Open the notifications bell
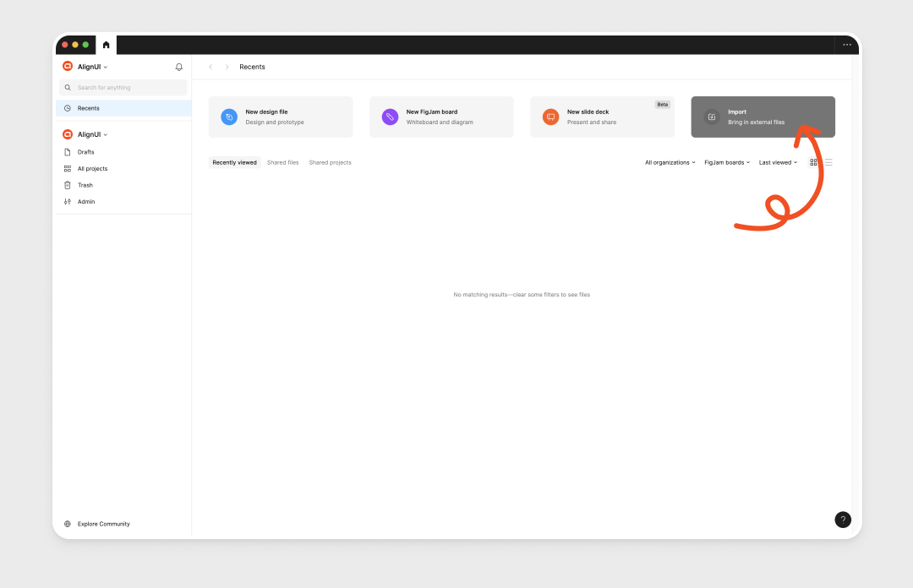The height and width of the screenshot is (588, 913). (178, 67)
